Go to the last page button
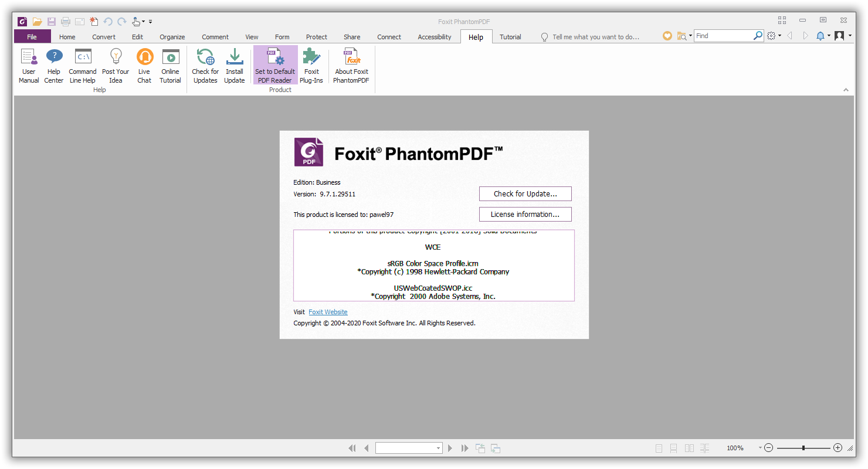The image size is (868, 469). tap(464, 448)
